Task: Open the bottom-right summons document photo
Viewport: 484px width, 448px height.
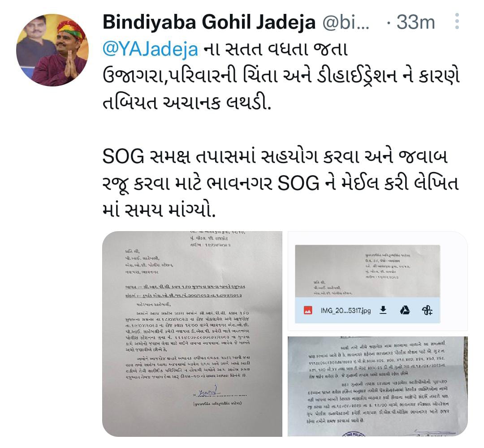Action: pyautogui.click(x=377, y=386)
